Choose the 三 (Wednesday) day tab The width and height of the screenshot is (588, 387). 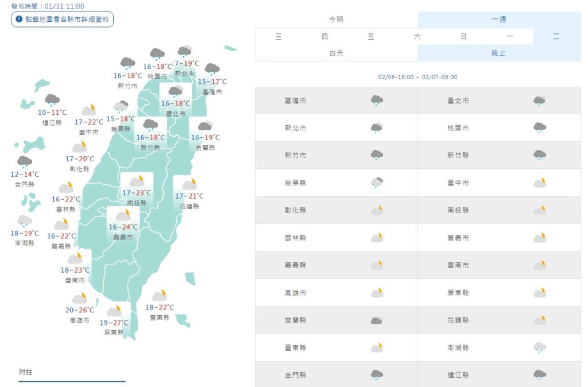point(278,37)
